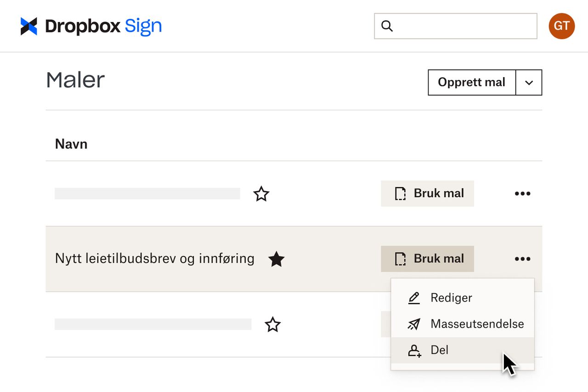
Task: Star the bottom template row
Action: tap(272, 325)
